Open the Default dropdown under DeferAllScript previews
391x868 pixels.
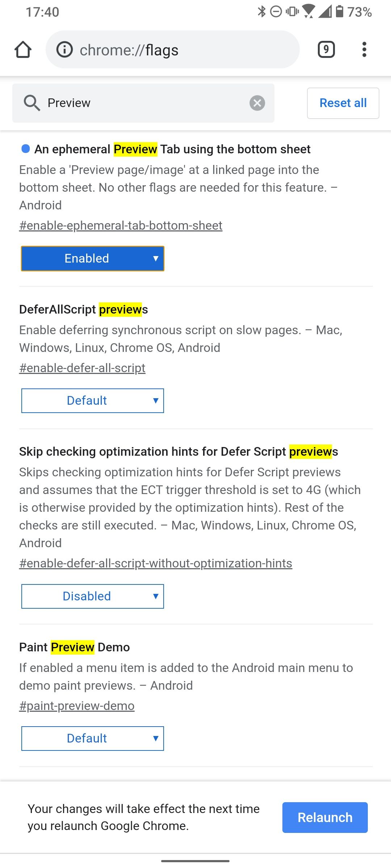coord(93,400)
